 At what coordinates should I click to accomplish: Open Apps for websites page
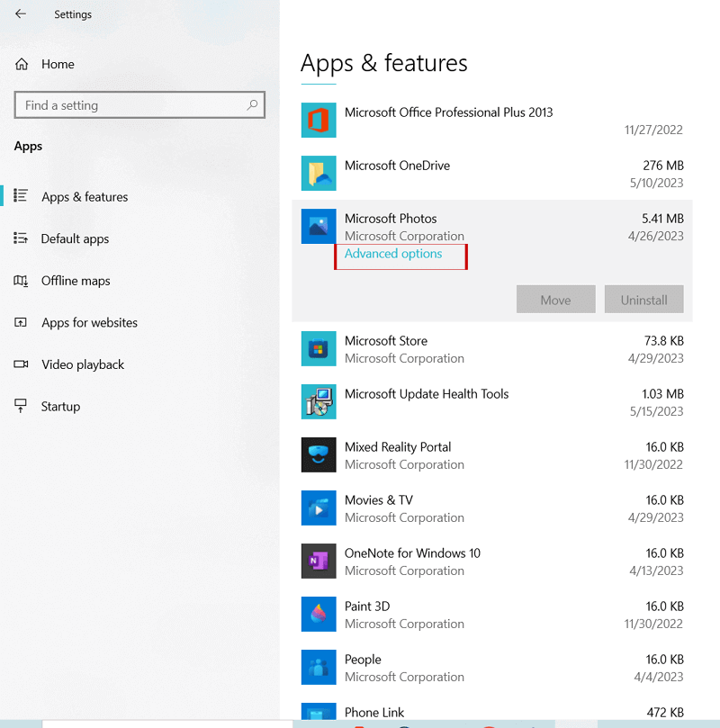coord(90,323)
